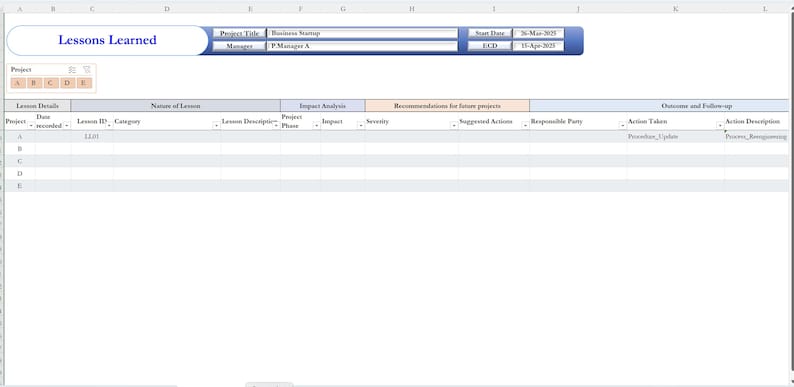Viewport: 794px width, 387px height.
Task: Click the Procedure_Update cell
Action: pos(675,137)
